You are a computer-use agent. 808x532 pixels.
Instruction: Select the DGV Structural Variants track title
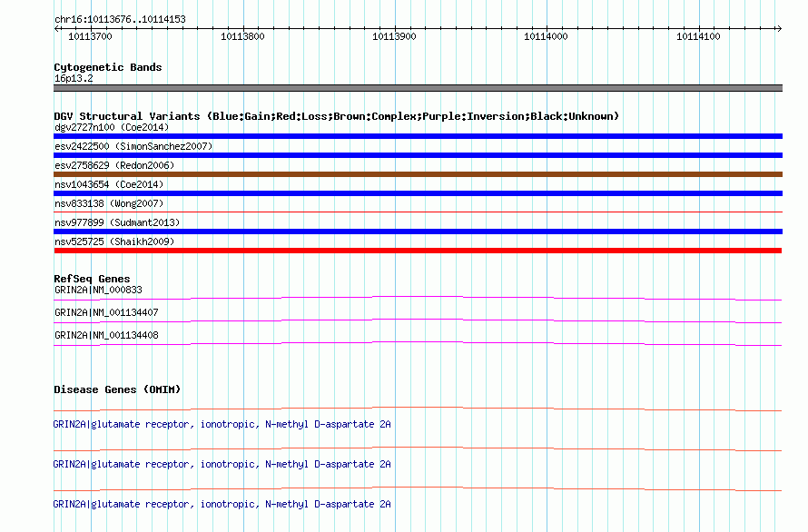click(x=337, y=116)
